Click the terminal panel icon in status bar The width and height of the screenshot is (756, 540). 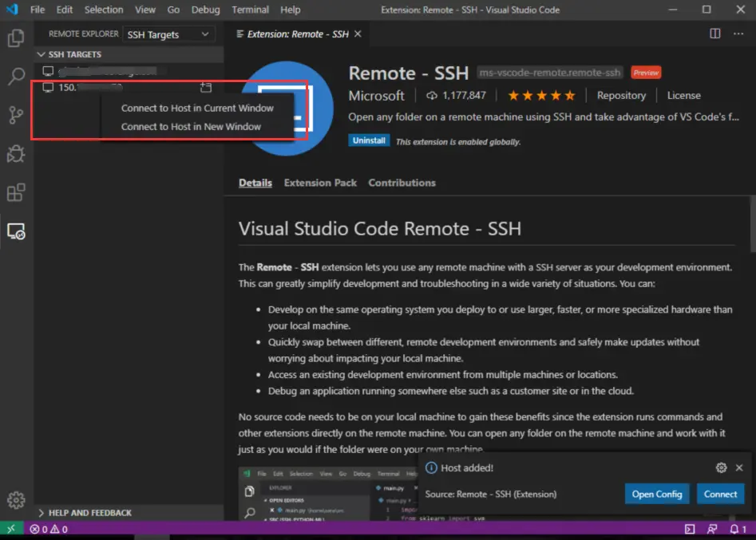(x=690, y=529)
